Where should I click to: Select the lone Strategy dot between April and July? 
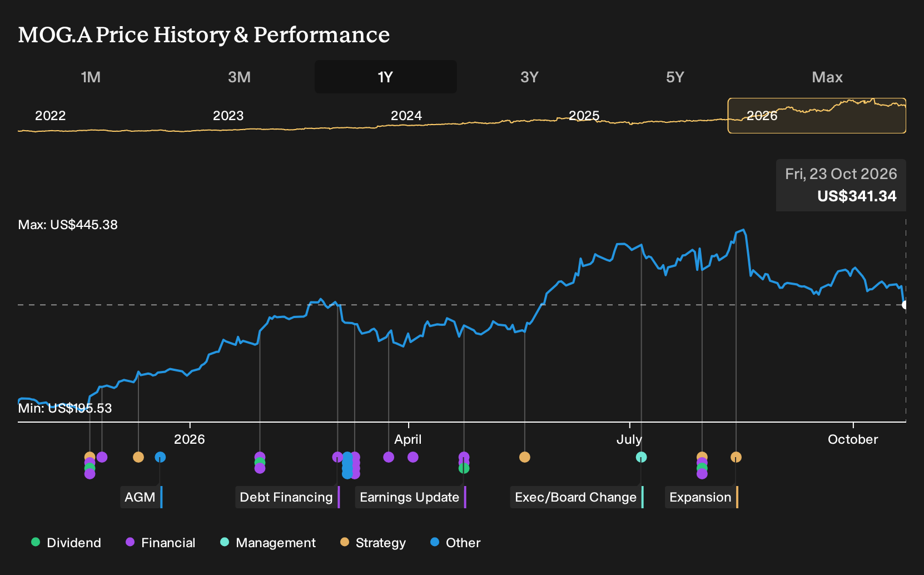(524, 457)
